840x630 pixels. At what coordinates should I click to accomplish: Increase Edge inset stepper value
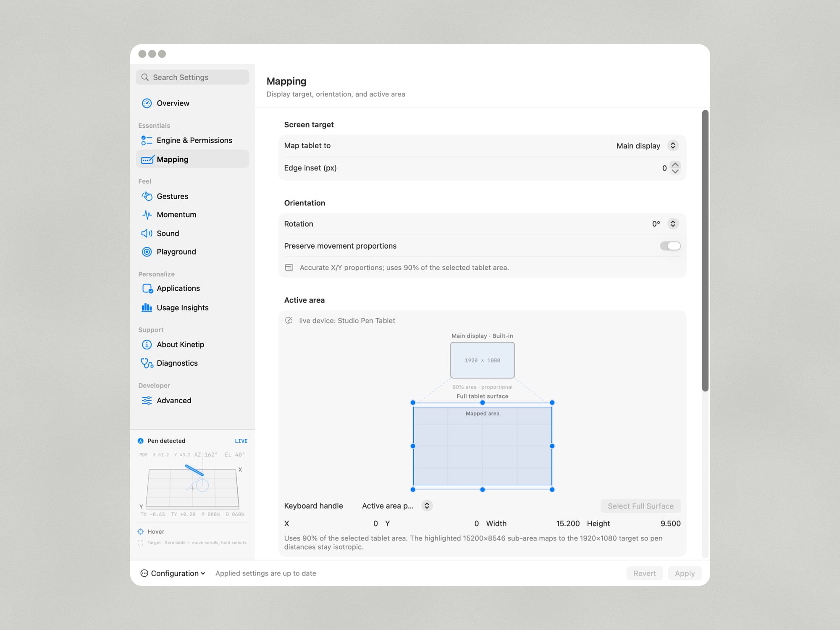pyautogui.click(x=675, y=164)
